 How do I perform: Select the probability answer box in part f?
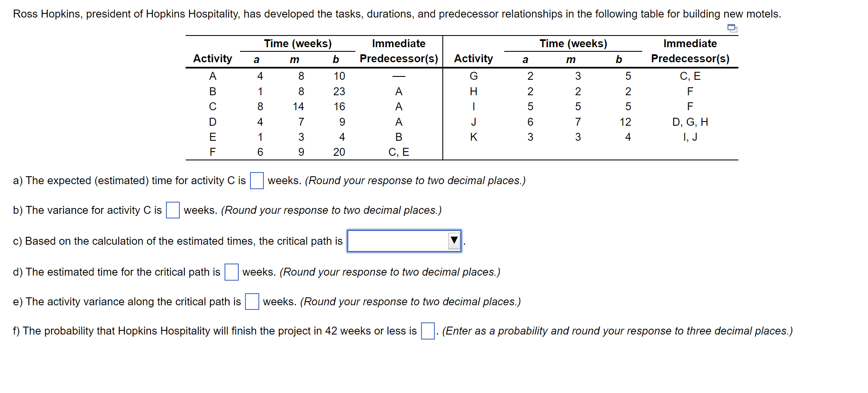click(x=428, y=330)
